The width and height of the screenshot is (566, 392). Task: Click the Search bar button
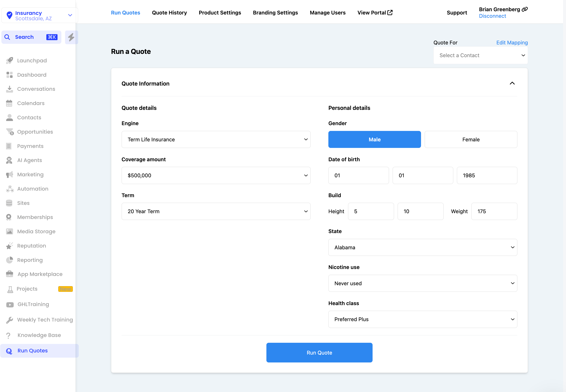31,37
